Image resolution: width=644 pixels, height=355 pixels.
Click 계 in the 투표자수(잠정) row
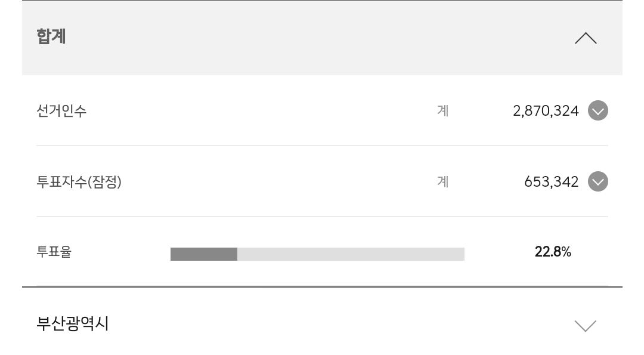tap(442, 181)
